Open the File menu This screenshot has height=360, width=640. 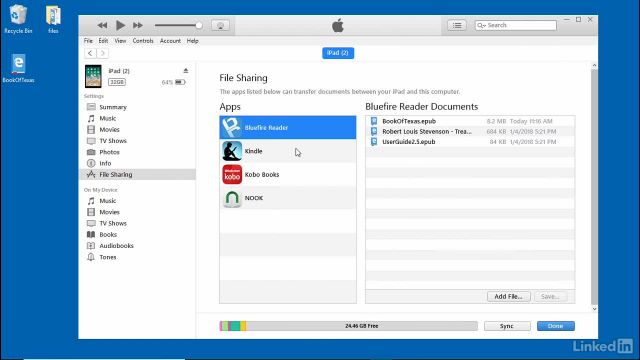[x=88, y=41]
